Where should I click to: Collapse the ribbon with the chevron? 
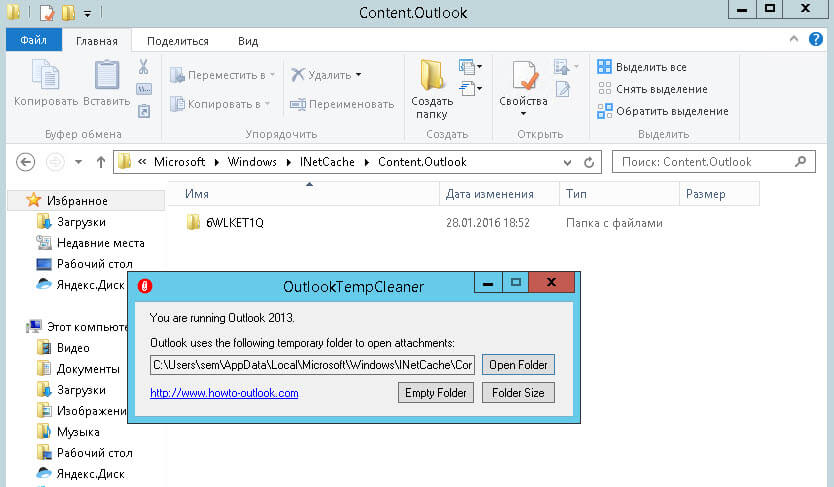794,39
